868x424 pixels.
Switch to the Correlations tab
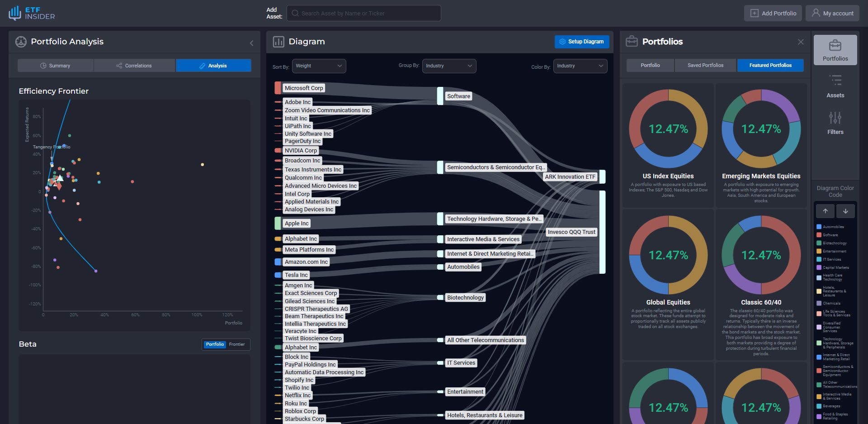134,66
